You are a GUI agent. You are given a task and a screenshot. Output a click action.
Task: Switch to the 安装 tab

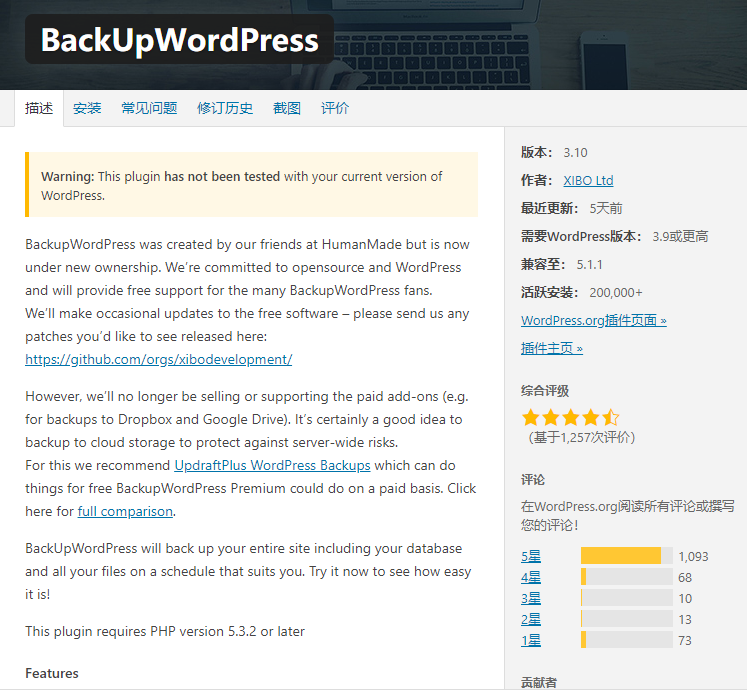pos(87,108)
